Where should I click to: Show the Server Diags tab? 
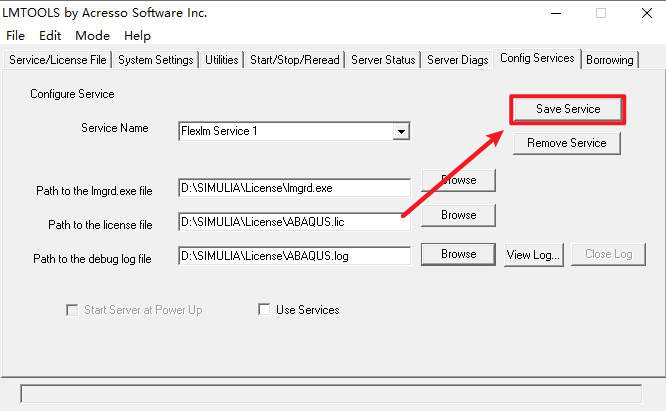tap(458, 60)
